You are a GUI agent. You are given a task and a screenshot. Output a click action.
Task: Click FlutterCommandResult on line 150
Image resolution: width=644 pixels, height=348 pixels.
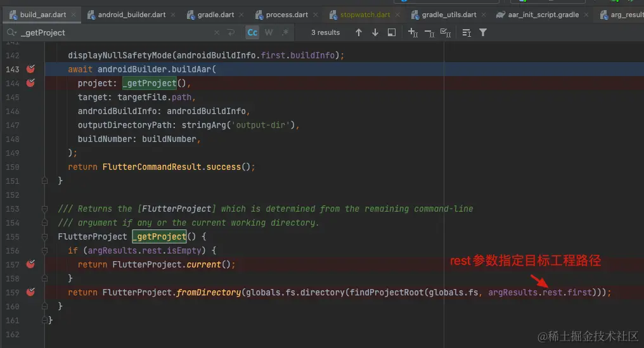click(152, 167)
